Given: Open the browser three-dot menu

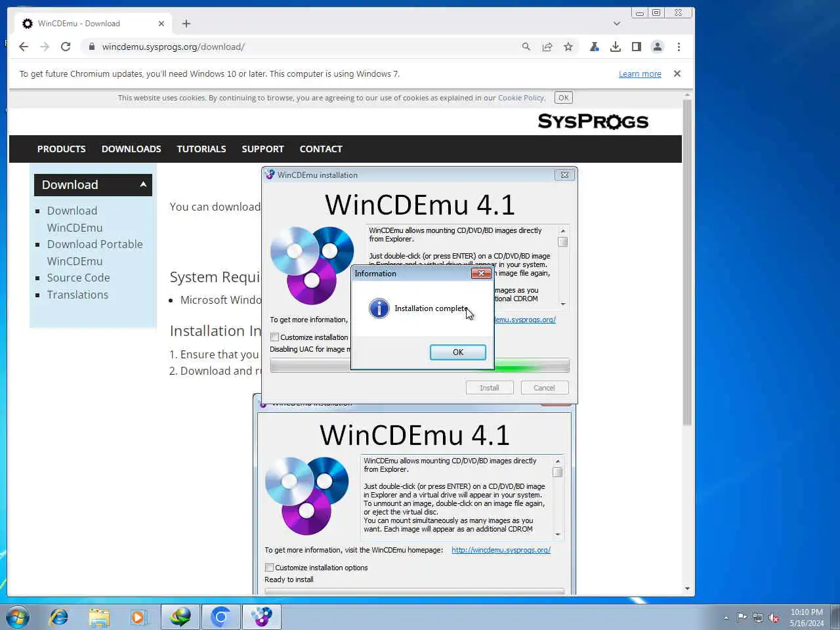Looking at the screenshot, I should pos(679,47).
